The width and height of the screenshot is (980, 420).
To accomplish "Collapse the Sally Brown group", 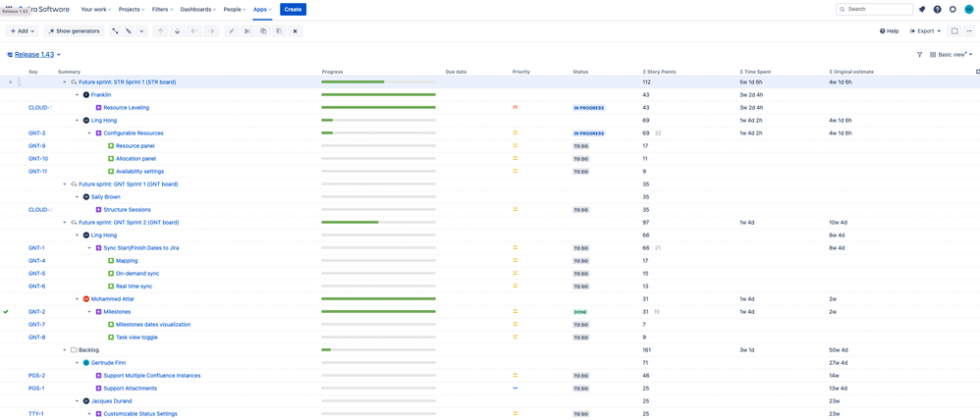I will pyautogui.click(x=78, y=197).
